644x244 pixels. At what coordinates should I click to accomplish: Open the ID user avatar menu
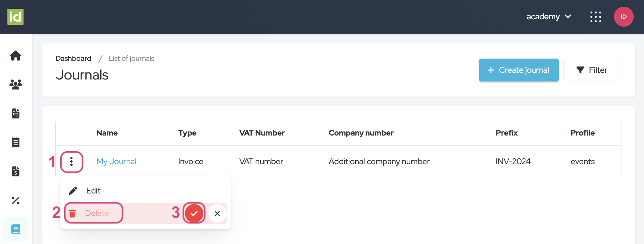tap(623, 17)
